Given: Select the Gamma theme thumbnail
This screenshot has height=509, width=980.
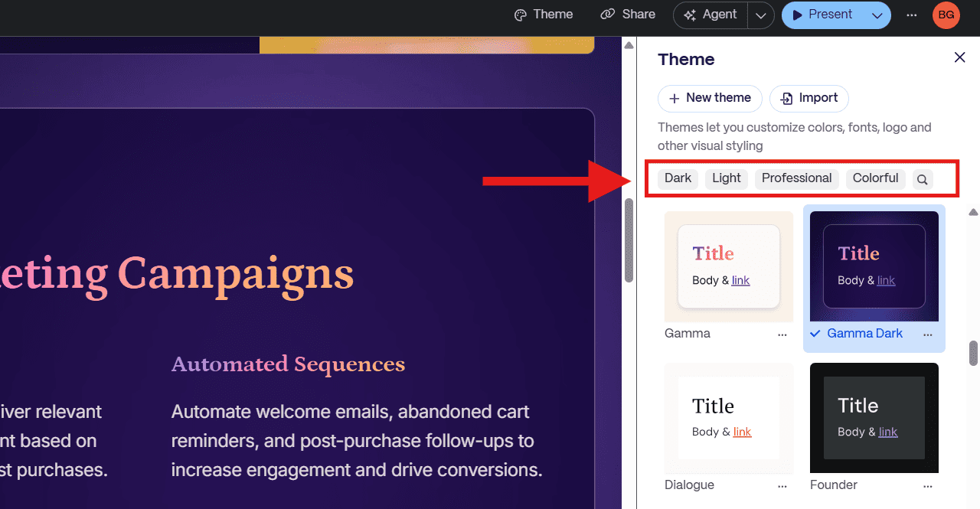Looking at the screenshot, I should [728, 266].
